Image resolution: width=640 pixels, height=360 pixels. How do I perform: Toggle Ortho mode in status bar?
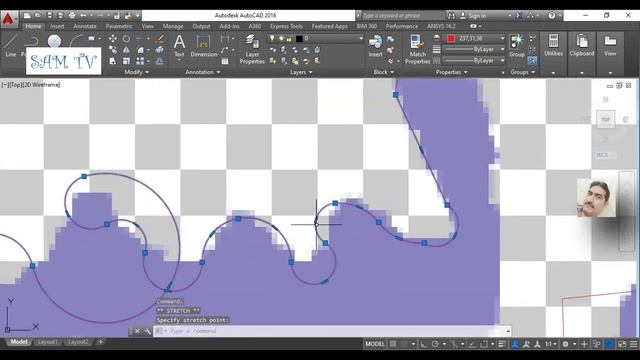tap(424, 344)
